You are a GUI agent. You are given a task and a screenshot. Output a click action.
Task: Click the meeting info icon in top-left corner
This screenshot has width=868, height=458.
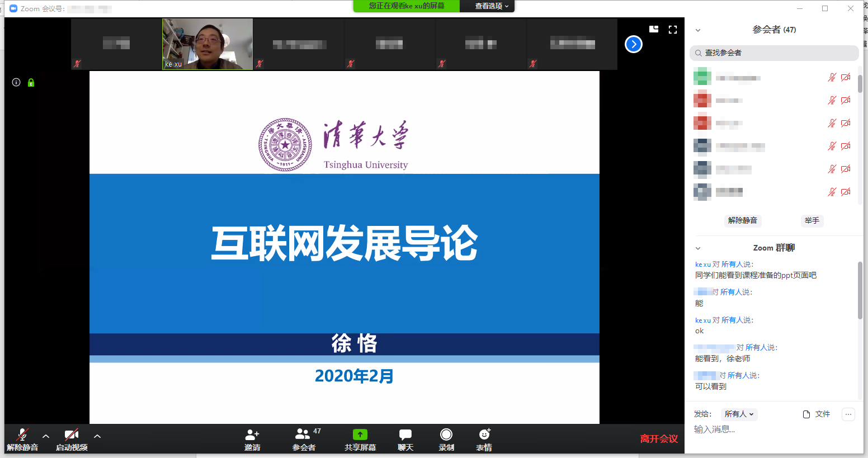pyautogui.click(x=16, y=82)
